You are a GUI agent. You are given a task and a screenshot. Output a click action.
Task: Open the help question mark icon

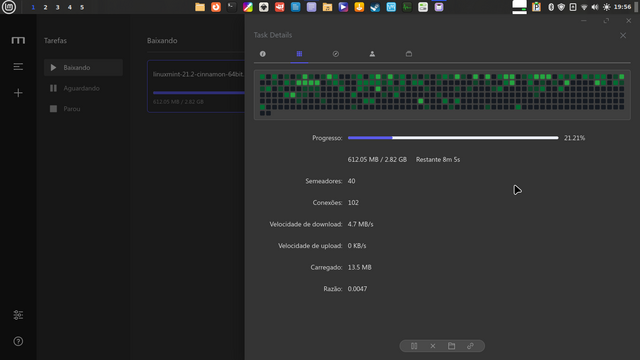click(18, 341)
